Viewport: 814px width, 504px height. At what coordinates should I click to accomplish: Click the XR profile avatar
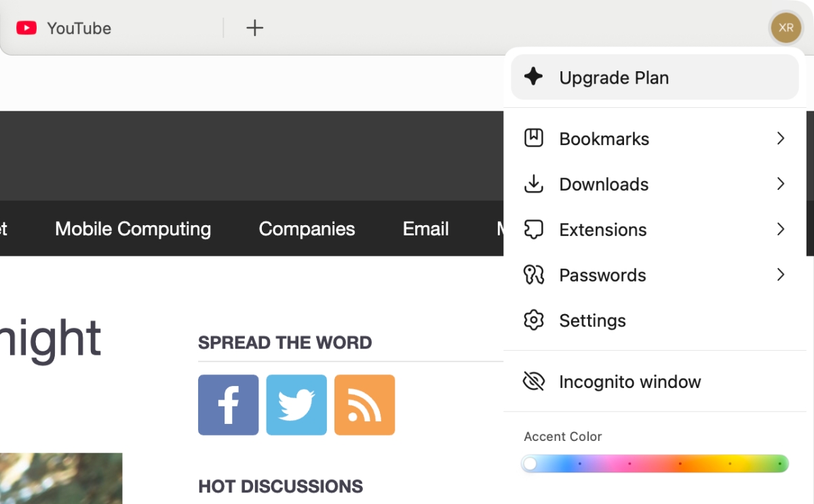786,28
